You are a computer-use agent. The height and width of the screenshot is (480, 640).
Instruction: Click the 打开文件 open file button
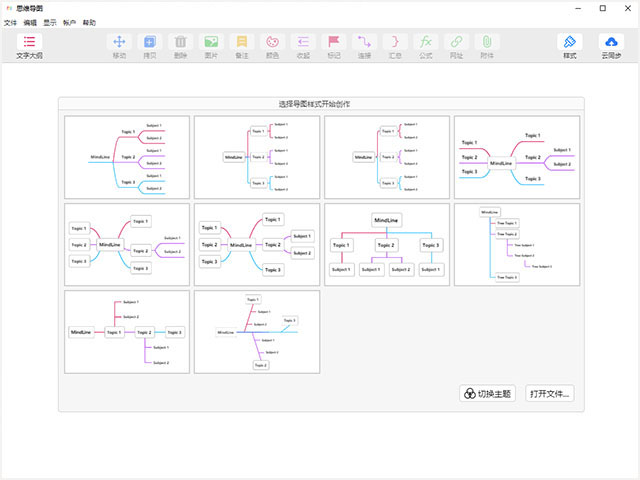pos(549,393)
